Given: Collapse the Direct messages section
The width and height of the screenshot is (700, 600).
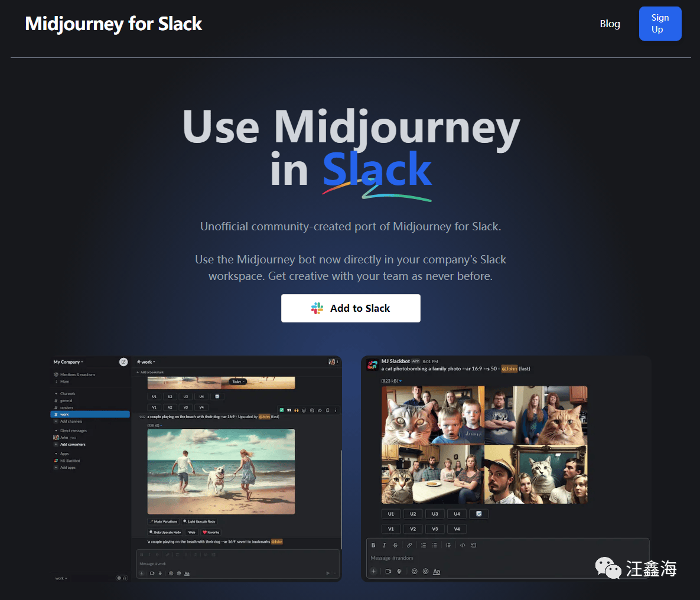Looking at the screenshot, I should coord(56,431).
